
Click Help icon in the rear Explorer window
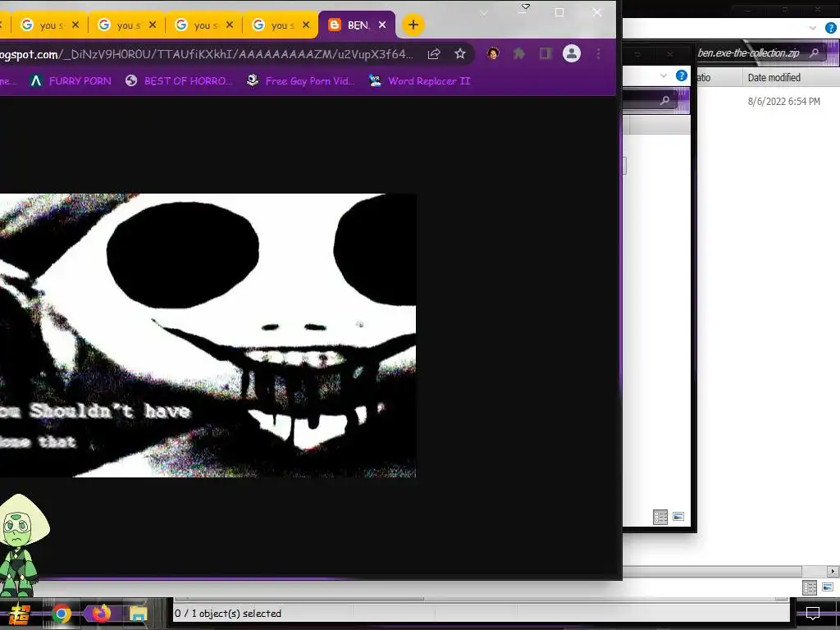[x=830, y=28]
